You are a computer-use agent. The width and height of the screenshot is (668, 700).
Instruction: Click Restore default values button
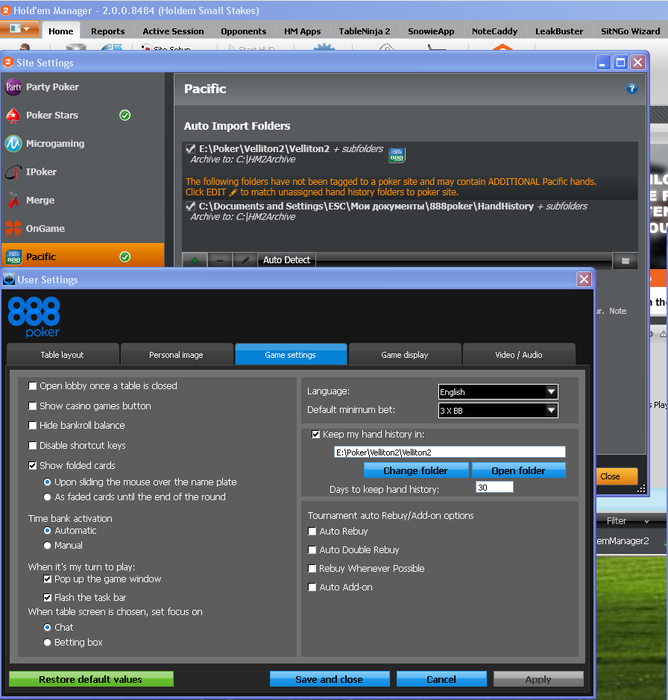click(x=91, y=679)
